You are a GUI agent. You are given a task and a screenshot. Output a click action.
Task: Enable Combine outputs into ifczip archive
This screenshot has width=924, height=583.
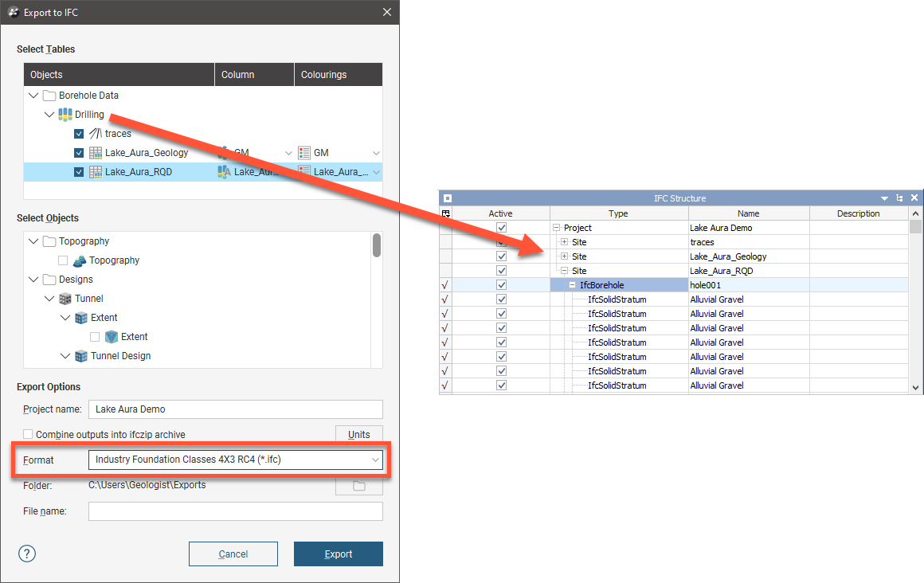pyautogui.click(x=28, y=435)
